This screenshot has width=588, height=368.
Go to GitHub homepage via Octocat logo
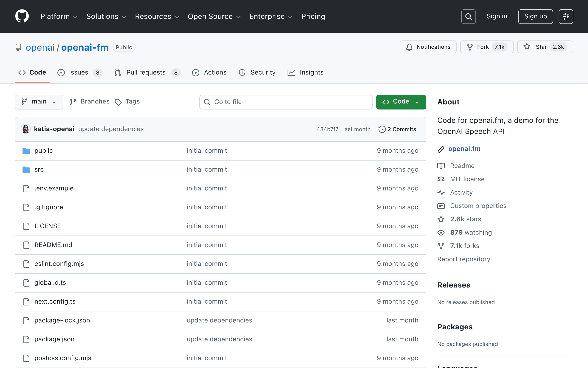tap(22, 16)
